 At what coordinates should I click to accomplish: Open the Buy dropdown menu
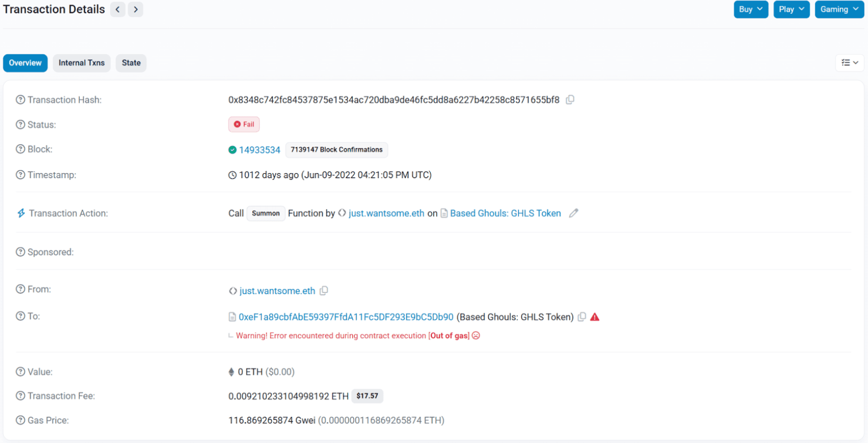(750, 10)
